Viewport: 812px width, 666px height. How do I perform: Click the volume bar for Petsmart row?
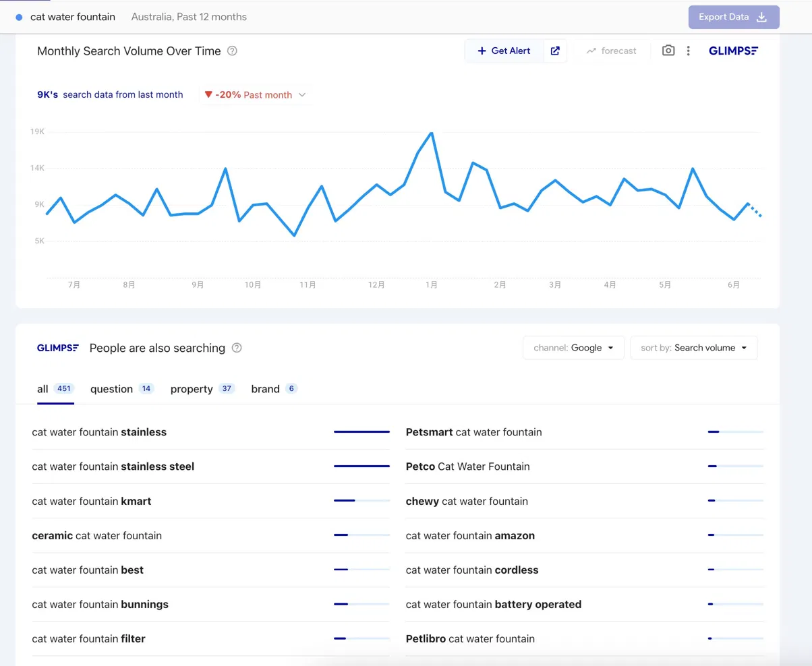[x=736, y=431]
